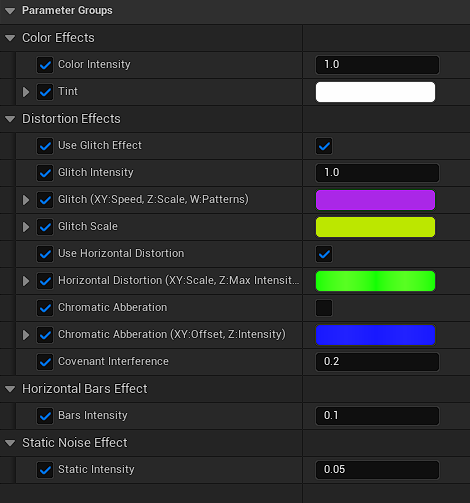The image size is (470, 503).
Task: Collapse the Horizontal Bars Effect group
Action: coord(10,389)
